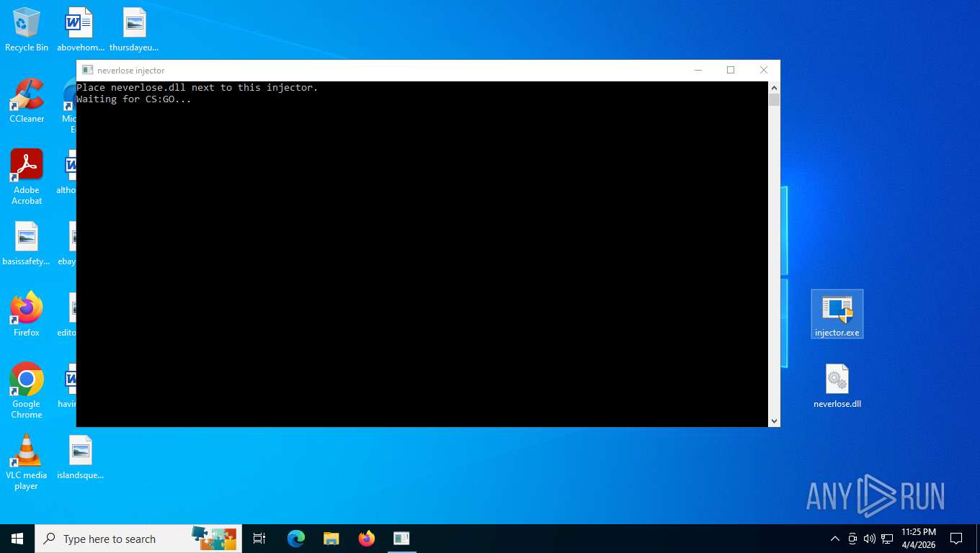This screenshot has width=980, height=553.
Task: Open network settings from system tray
Action: tap(887, 539)
